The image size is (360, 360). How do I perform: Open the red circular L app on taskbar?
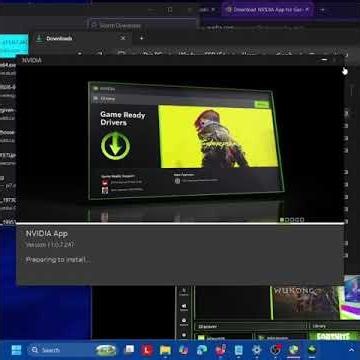pyautogui.click(x=147, y=350)
